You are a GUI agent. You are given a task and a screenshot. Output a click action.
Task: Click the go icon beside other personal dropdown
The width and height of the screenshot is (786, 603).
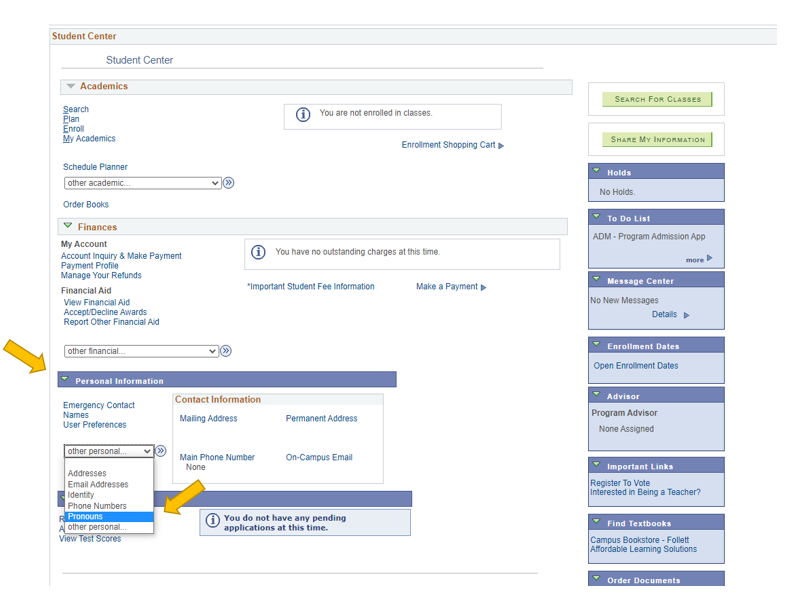tap(161, 451)
